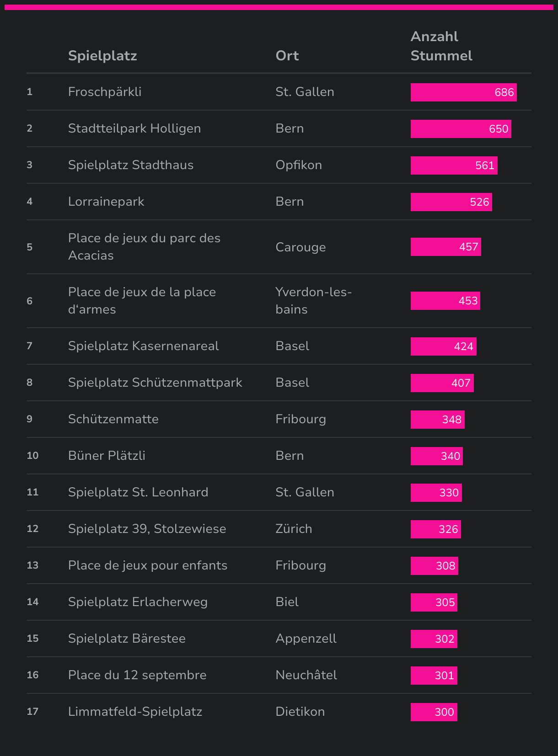Select Place du 12 septembre entry
The height and width of the screenshot is (756, 558).
137,675
